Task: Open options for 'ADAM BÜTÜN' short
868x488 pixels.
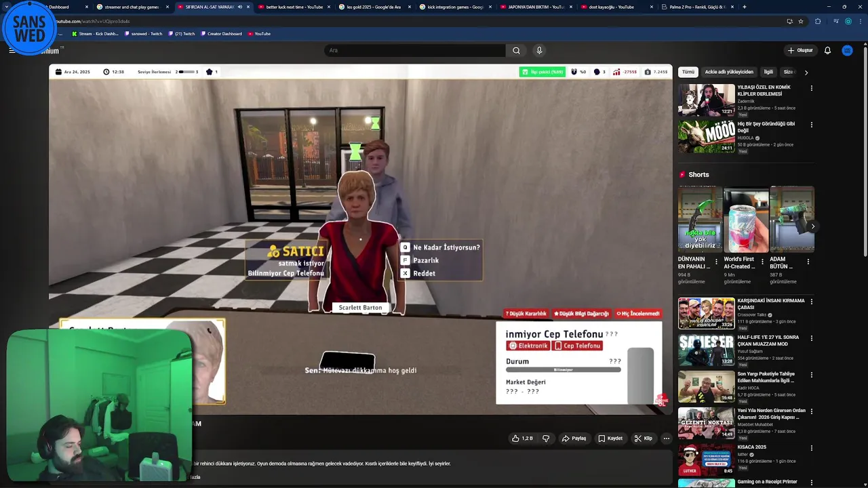Action: pos(808,262)
